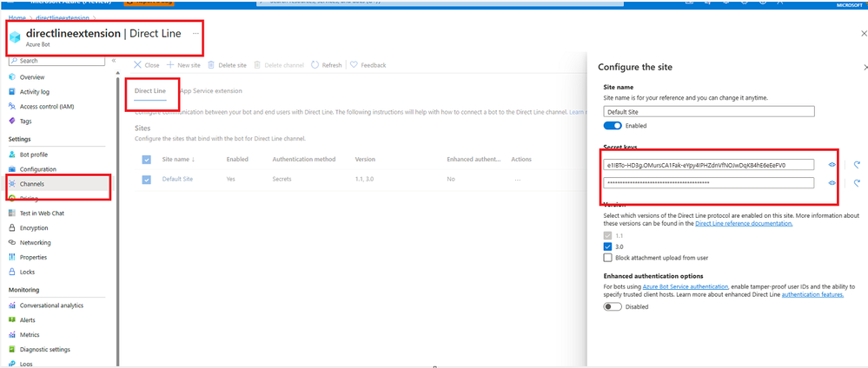Toggle the site Enabled switch
The width and height of the screenshot is (868, 368).
click(613, 126)
